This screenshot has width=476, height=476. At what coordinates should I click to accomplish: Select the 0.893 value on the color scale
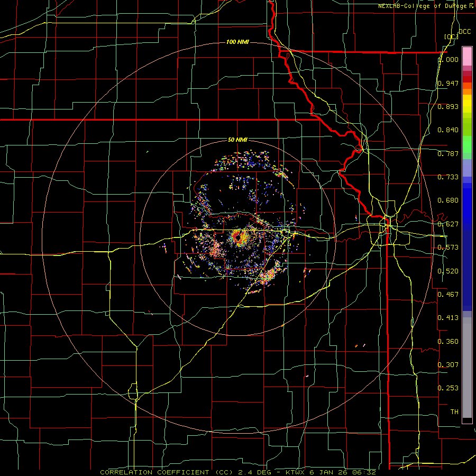pos(448,106)
